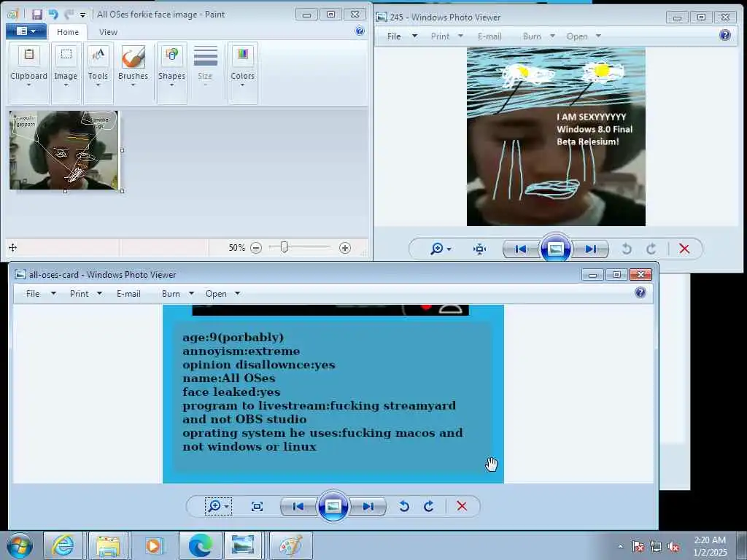Click the Save icon in Paint title bar
This screenshot has width=747, height=560.
tap(36, 15)
